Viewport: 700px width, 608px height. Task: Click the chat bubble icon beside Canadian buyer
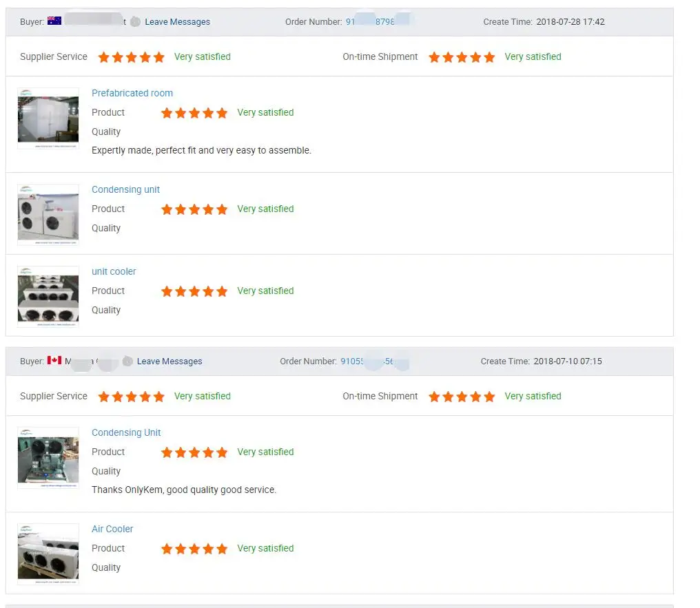coord(127,361)
